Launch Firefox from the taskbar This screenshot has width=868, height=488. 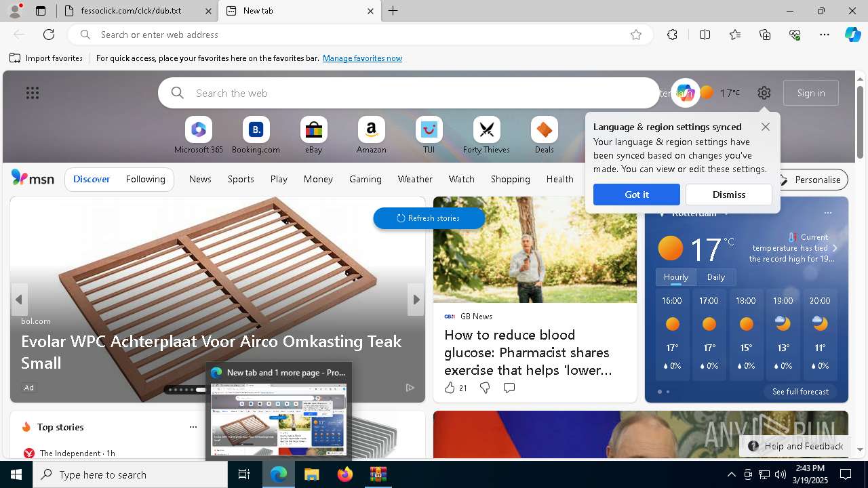tap(344, 474)
